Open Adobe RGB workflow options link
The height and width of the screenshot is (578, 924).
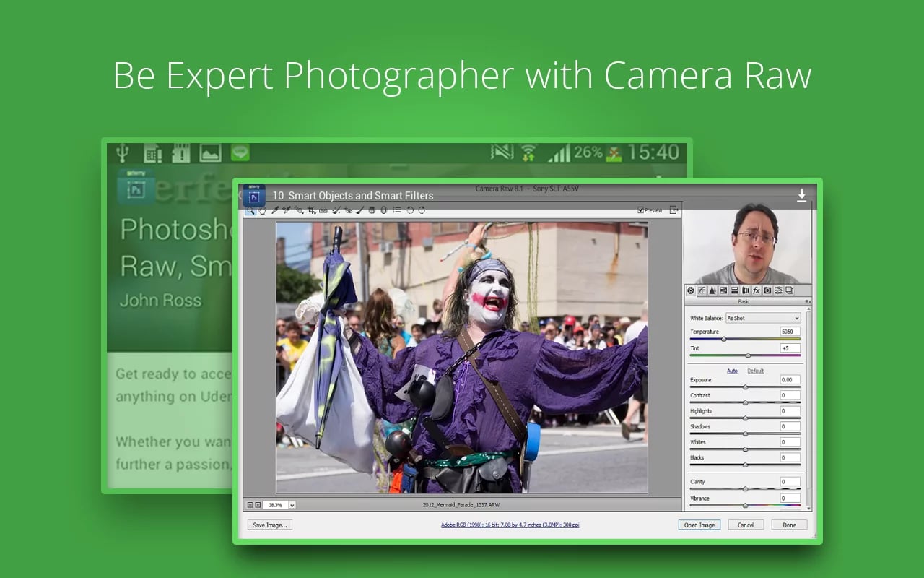510,525
